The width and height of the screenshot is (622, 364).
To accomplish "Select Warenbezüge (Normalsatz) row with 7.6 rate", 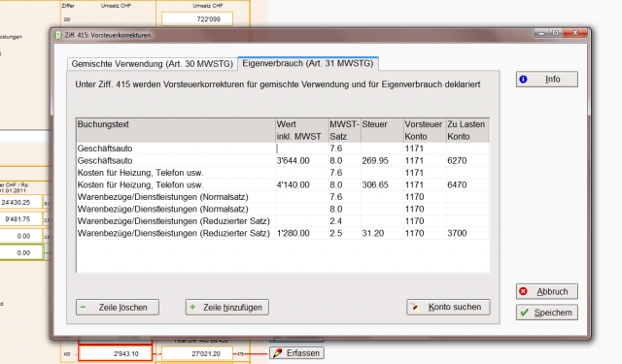I will pyautogui.click(x=283, y=197).
